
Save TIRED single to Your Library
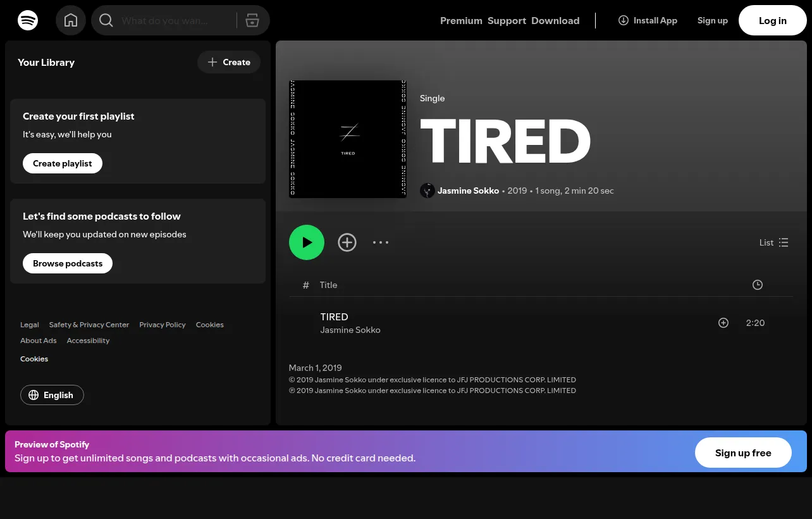pos(347,242)
